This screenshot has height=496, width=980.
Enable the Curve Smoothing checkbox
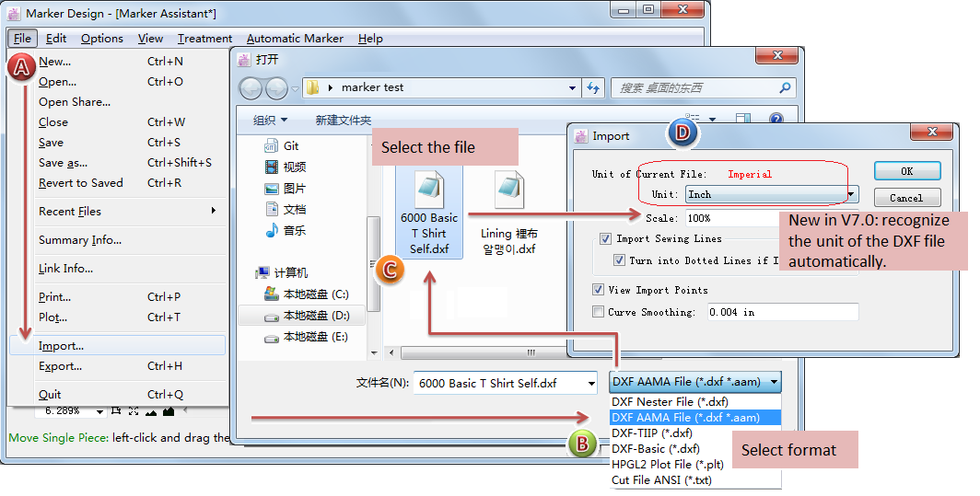click(x=599, y=312)
